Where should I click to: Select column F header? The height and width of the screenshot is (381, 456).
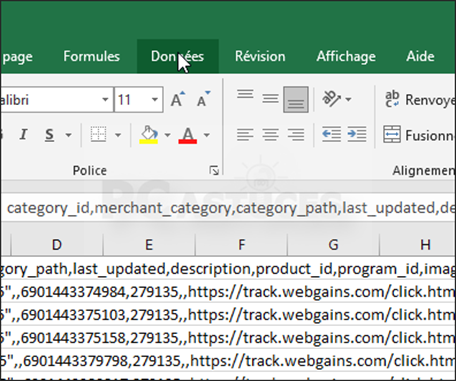coord(241,245)
